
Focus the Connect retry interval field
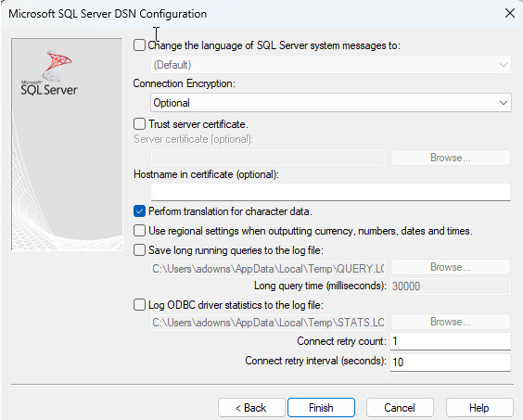(x=451, y=362)
